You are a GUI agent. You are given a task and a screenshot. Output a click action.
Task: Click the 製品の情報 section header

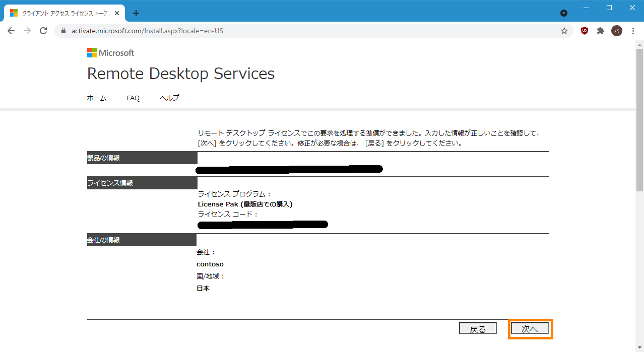(x=142, y=158)
